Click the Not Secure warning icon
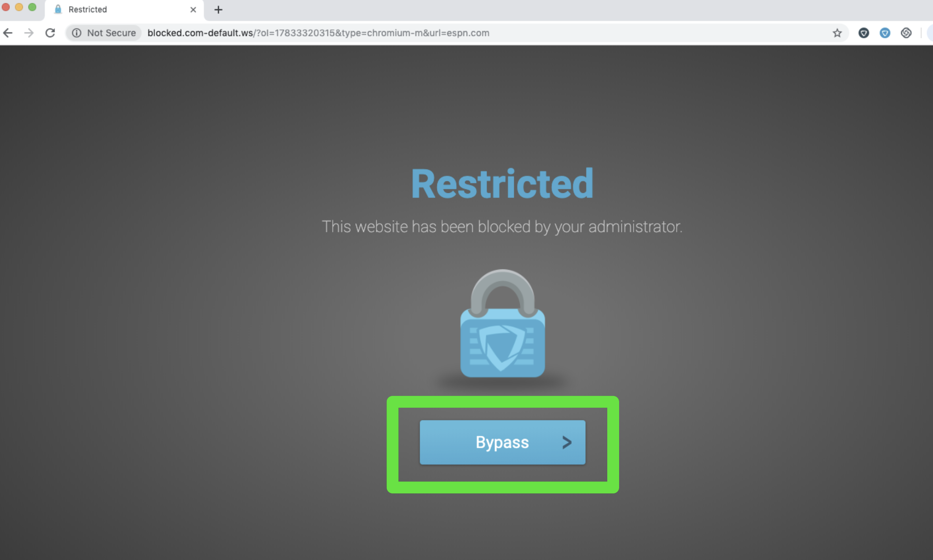The height and width of the screenshot is (560, 933). point(75,33)
